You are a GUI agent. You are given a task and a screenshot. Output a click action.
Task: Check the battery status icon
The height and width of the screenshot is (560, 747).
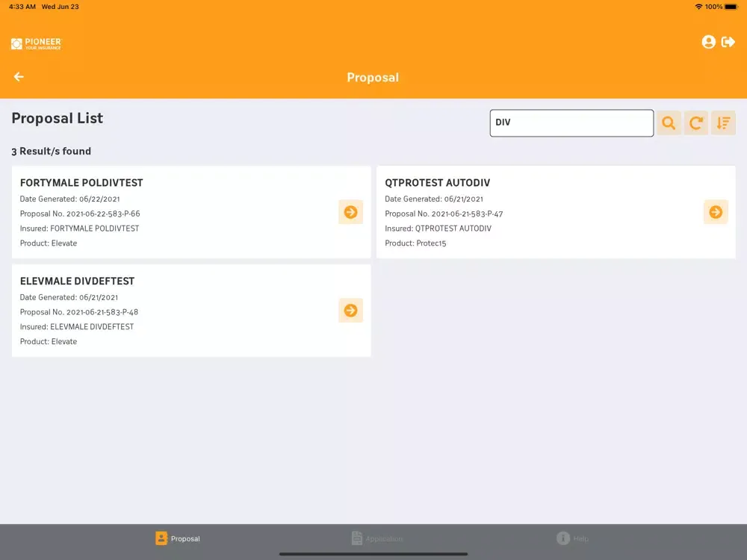pyautogui.click(x=731, y=7)
